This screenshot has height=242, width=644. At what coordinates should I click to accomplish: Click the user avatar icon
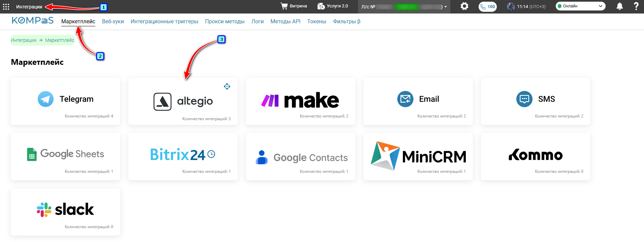pyautogui.click(x=511, y=6)
